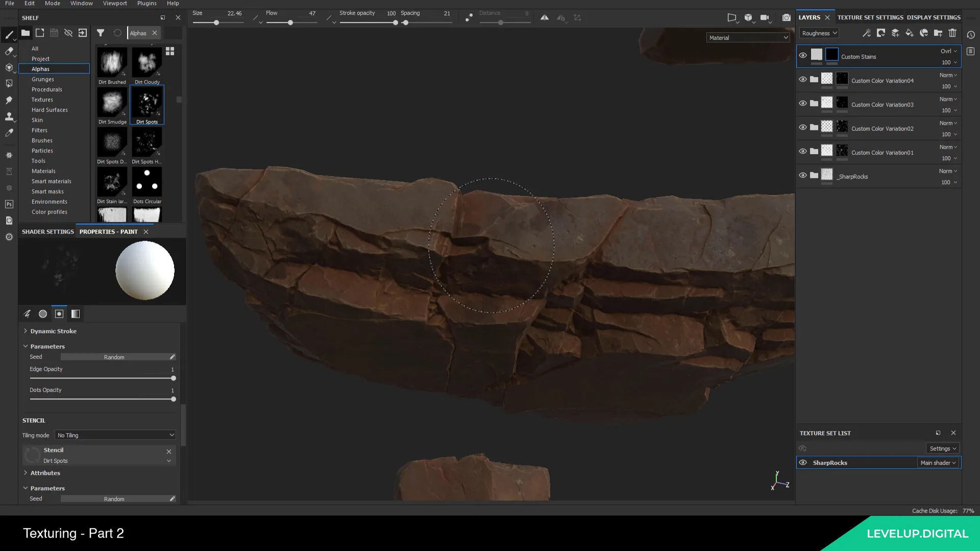980x551 pixels.
Task: Change Tiling mode from No Tiling
Action: (x=115, y=435)
